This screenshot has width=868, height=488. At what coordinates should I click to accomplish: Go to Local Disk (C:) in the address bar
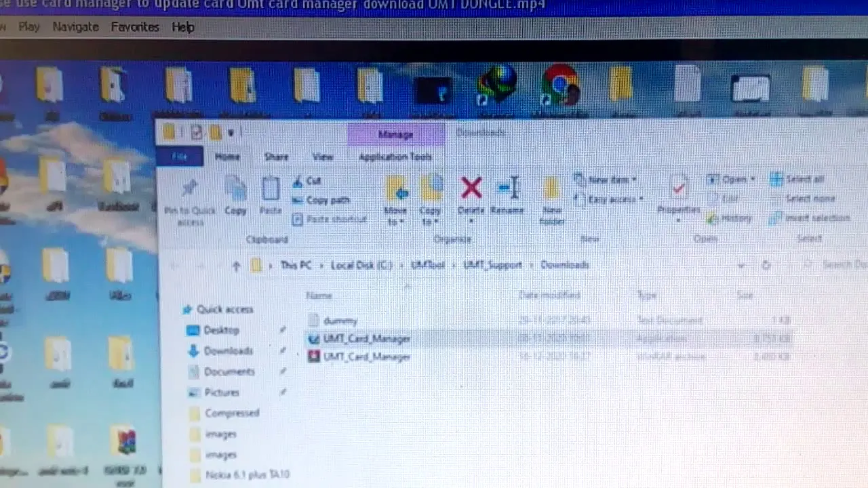click(x=361, y=265)
